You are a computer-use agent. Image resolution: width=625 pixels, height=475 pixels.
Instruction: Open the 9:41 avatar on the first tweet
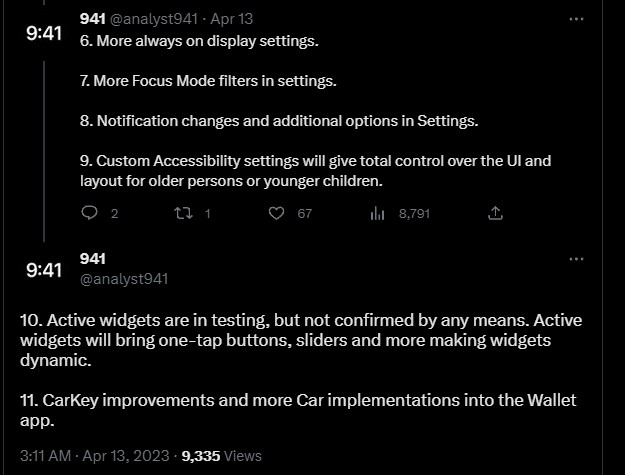44,33
